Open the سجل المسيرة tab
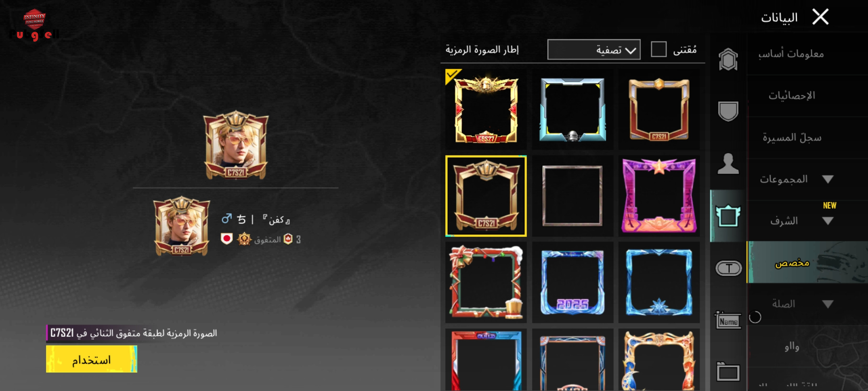Image resolution: width=868 pixels, height=391 pixels. click(792, 137)
